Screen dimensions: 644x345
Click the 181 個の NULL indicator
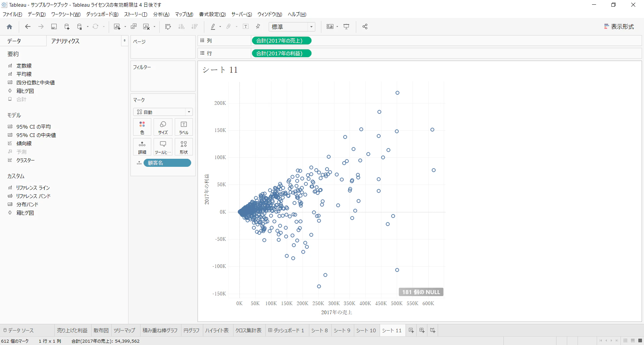[x=421, y=292]
